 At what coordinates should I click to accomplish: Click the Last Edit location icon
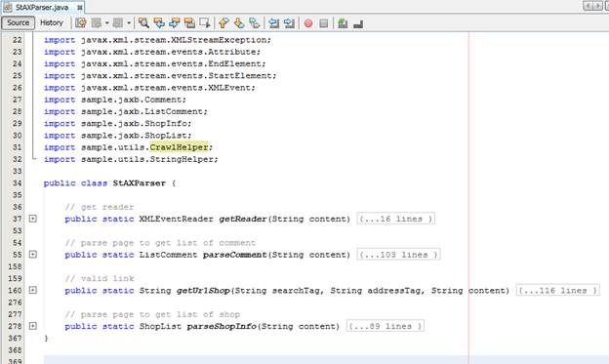(x=81, y=22)
